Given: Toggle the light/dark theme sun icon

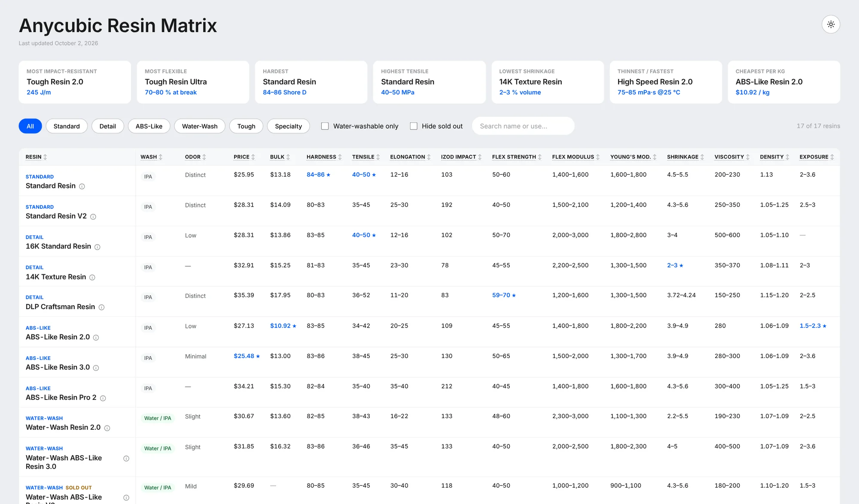Looking at the screenshot, I should click(x=831, y=24).
